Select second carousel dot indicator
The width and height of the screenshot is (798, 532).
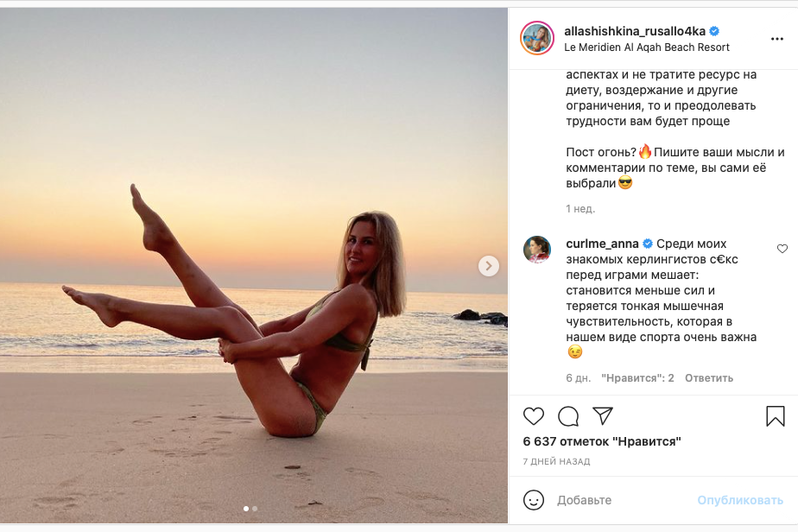click(x=255, y=509)
